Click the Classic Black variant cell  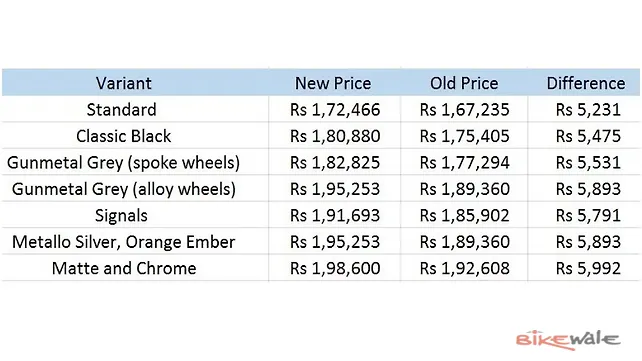click(x=124, y=136)
